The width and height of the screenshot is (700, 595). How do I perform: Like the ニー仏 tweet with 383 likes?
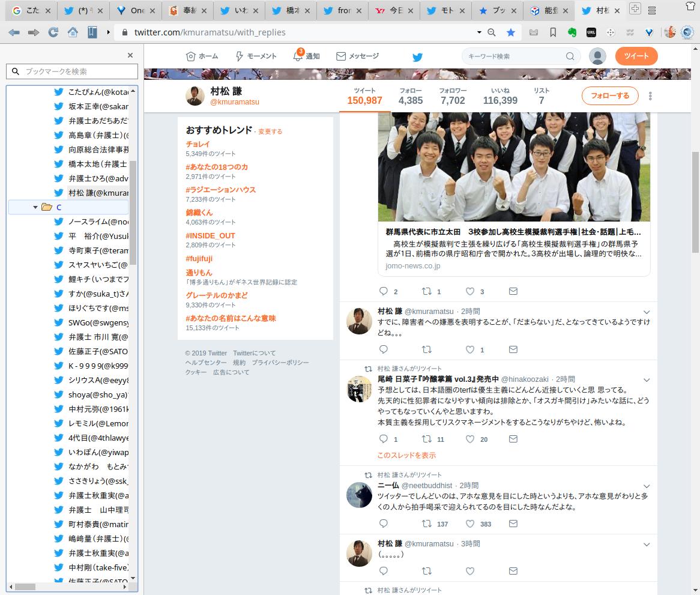[470, 524]
